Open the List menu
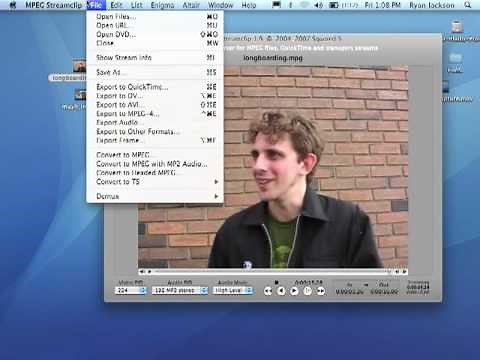Screen dimensions: 480x360 click(137, 5)
